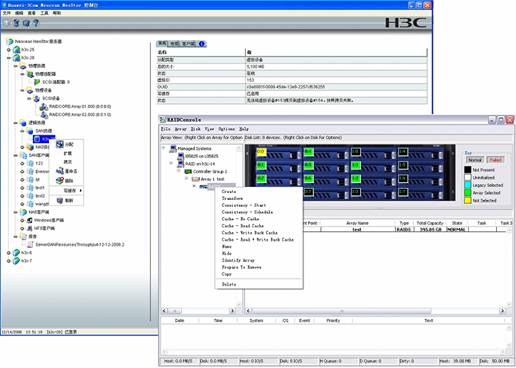Image resolution: width=516 pixels, height=368 pixels.
Task: Click the Managed Systems computer icon in RAIDConsole
Action: pyautogui.click(x=173, y=148)
